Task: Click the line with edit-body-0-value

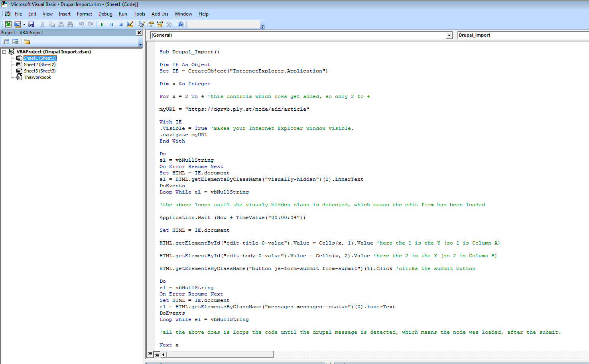Action: [x=328, y=256]
